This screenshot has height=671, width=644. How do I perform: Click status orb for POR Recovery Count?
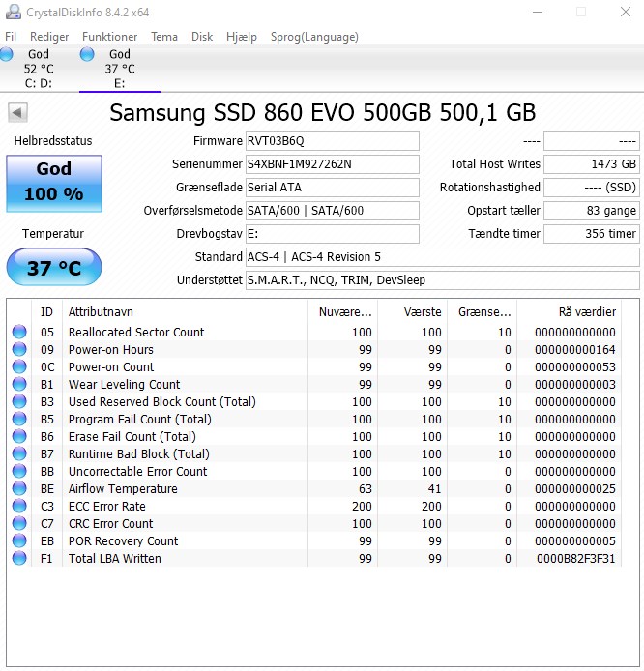(19, 540)
